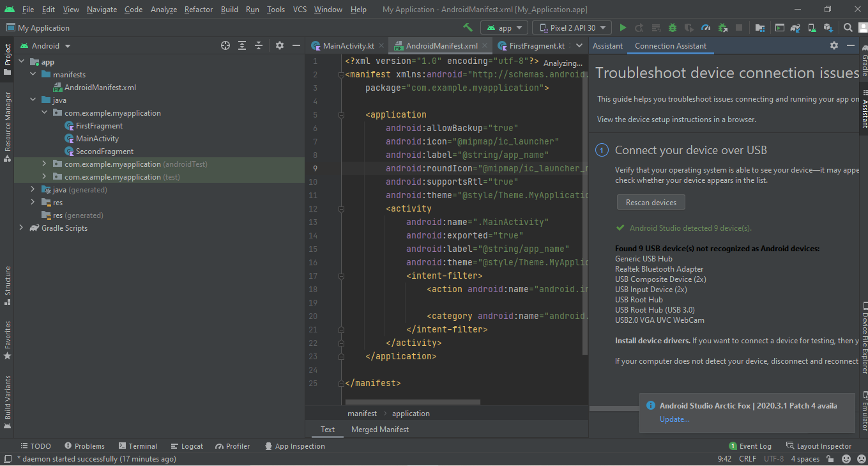Hide the Project panel with minus icon

(x=296, y=45)
